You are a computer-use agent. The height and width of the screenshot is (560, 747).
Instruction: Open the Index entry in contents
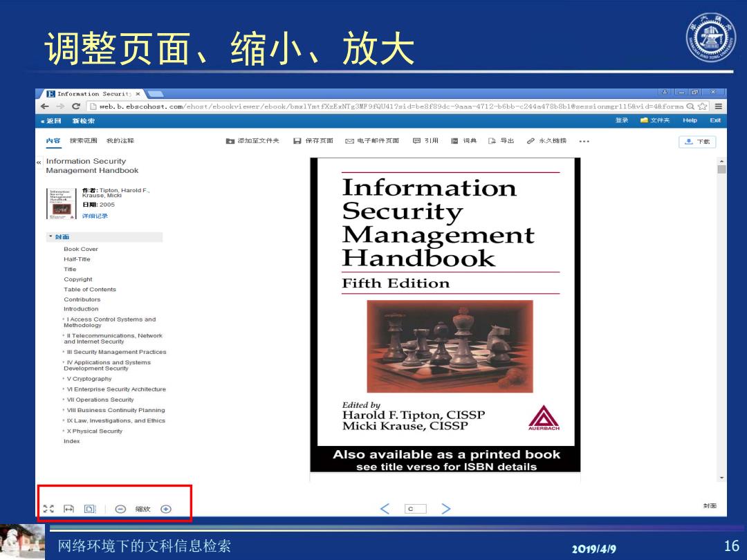(72, 441)
